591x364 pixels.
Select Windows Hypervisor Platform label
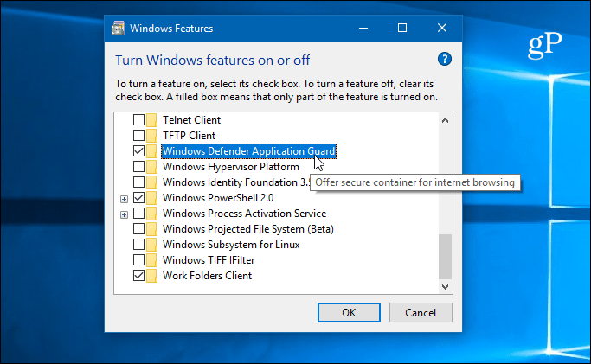coord(231,167)
